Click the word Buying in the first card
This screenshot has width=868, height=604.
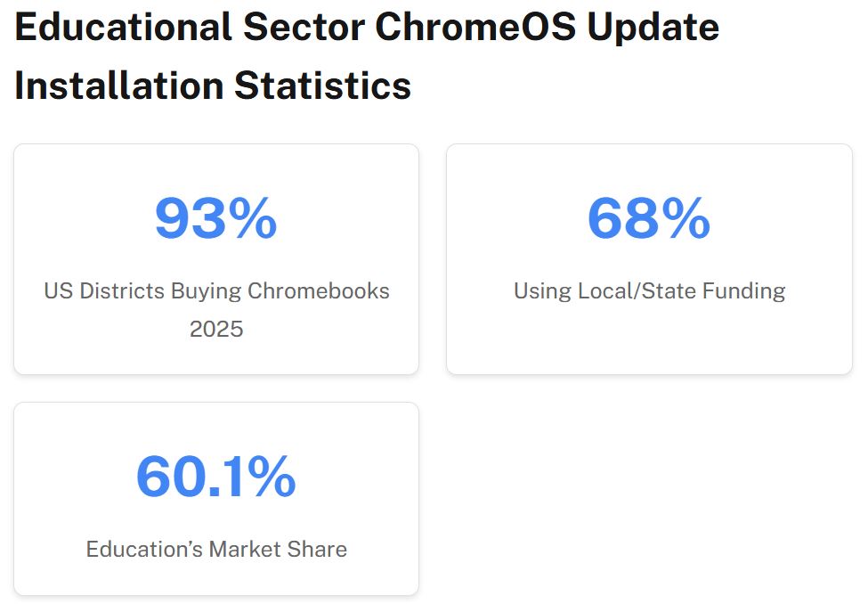point(206,291)
